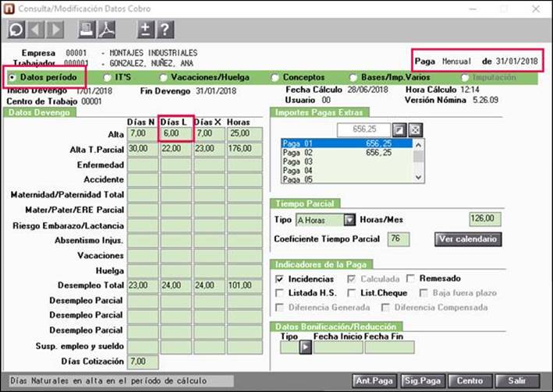Image resolution: width=553 pixels, height=392 pixels.
Task: Export to PDF icon in toolbar
Action: [x=106, y=30]
